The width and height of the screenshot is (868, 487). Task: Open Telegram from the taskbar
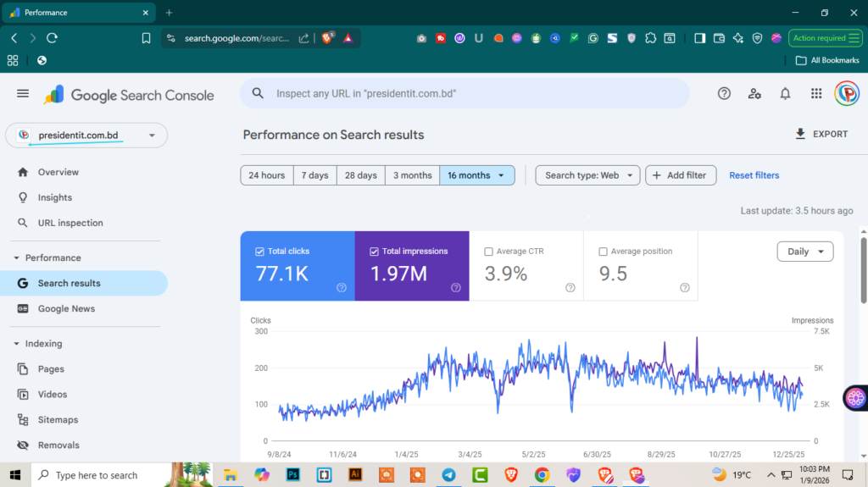point(449,475)
